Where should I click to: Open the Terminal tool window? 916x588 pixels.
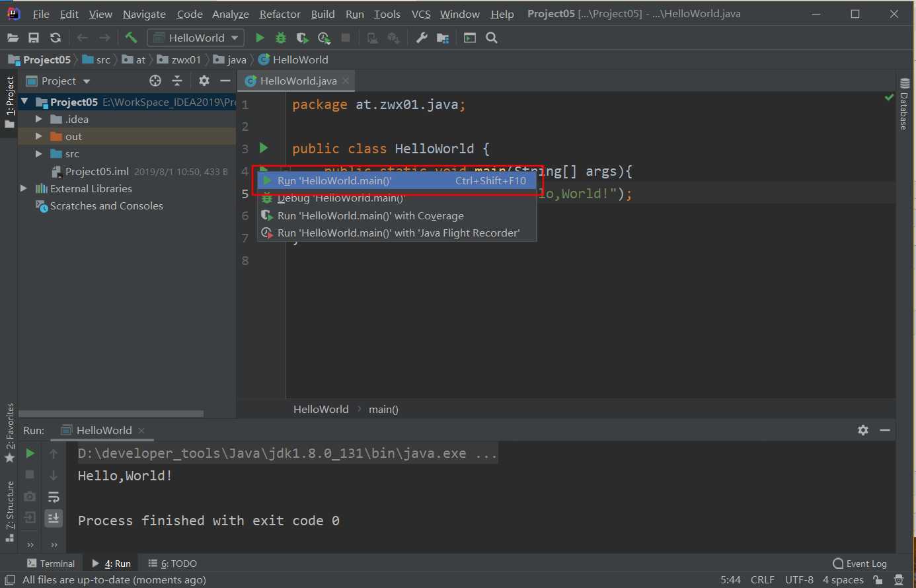pyautogui.click(x=51, y=564)
